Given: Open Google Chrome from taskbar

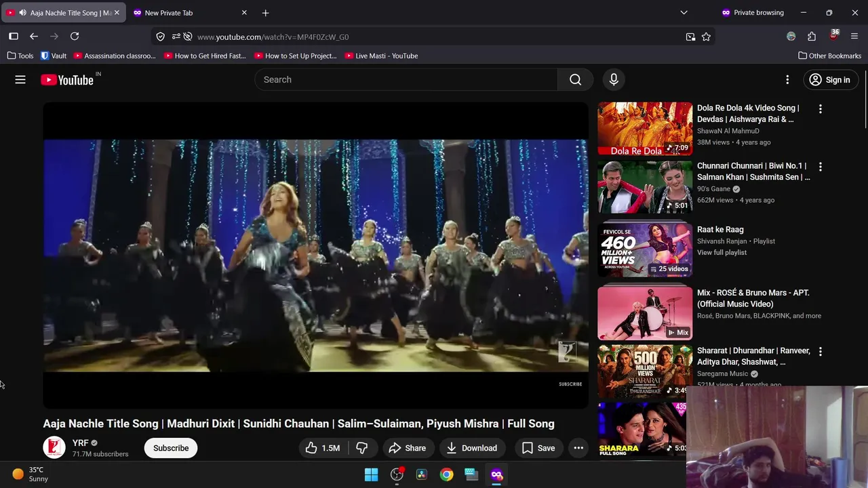Looking at the screenshot, I should tap(446, 474).
